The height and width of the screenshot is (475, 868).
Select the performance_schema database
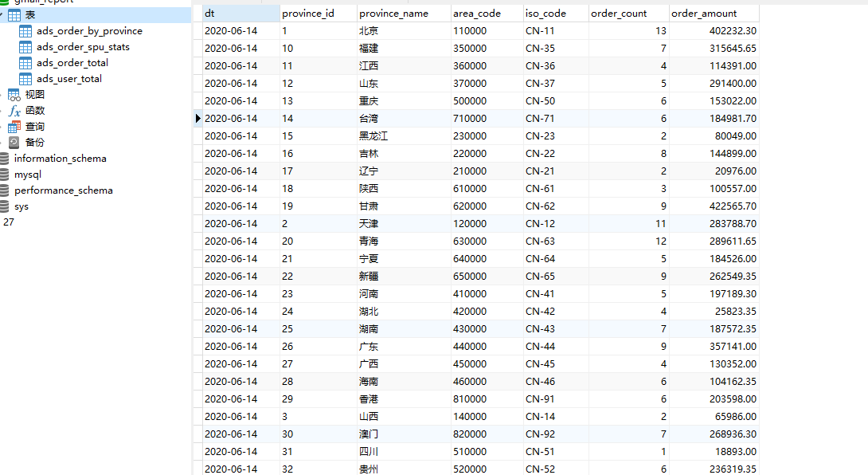coord(64,190)
